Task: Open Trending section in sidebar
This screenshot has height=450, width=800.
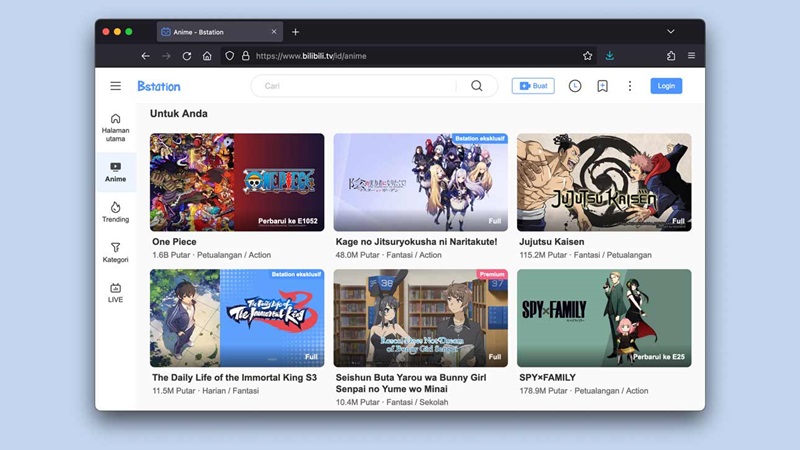Action: click(x=115, y=212)
